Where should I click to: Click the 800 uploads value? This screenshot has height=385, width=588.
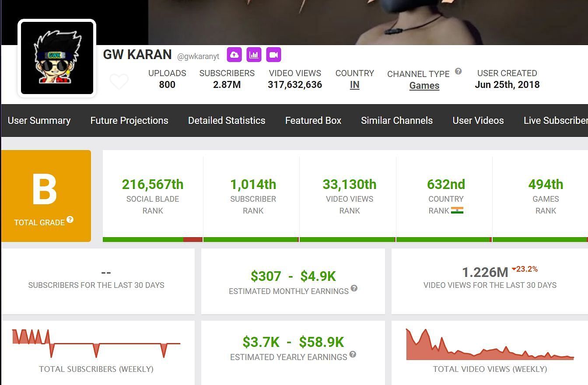[x=167, y=85]
